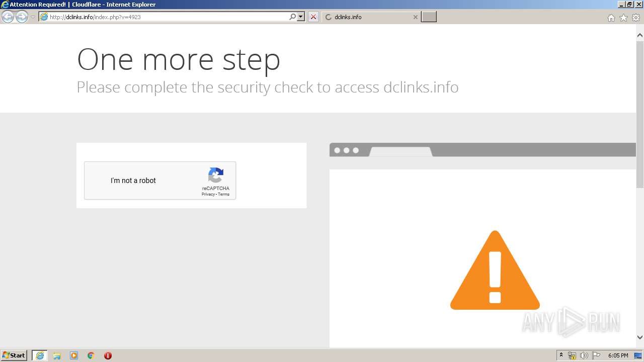Open the Tools gear menu
Viewport: 644px width, 362px height.
(x=636, y=18)
